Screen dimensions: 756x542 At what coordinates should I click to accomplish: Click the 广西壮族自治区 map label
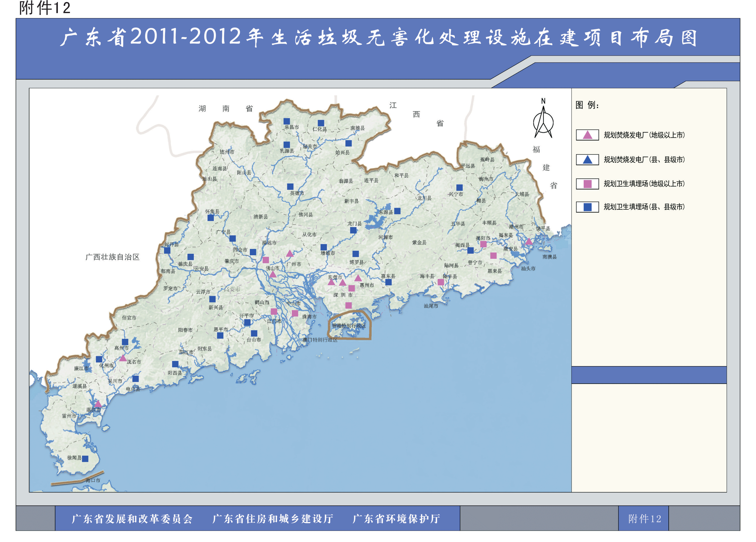[x=112, y=257]
